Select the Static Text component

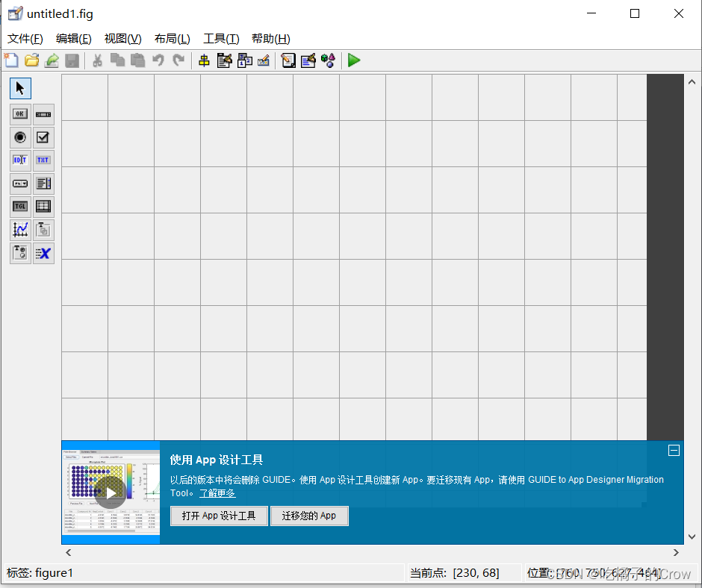tap(43, 160)
